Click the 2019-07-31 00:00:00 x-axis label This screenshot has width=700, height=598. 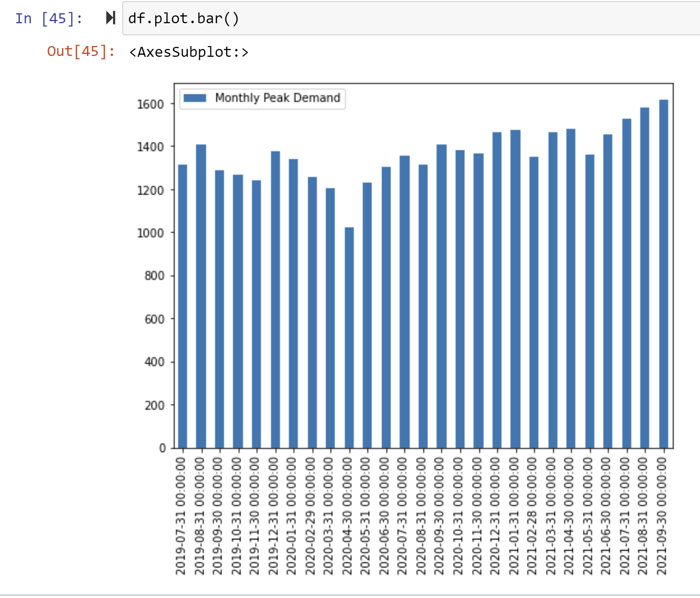(x=181, y=516)
